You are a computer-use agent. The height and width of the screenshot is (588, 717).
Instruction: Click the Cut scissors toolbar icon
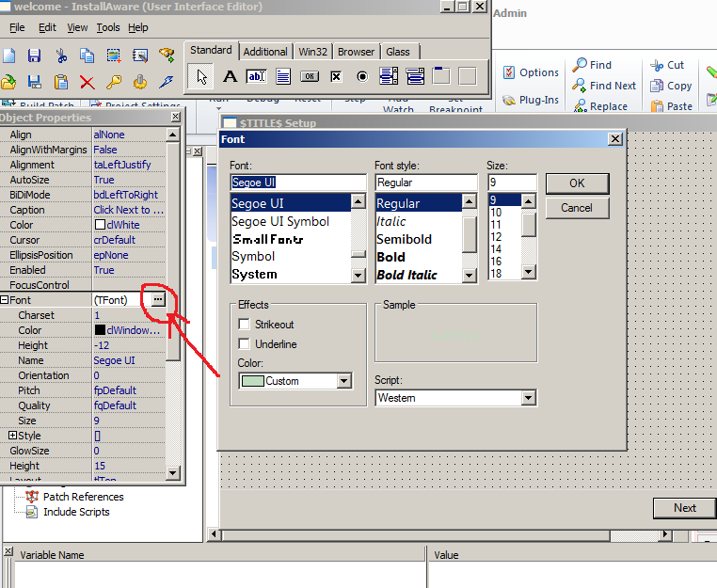coord(61,56)
